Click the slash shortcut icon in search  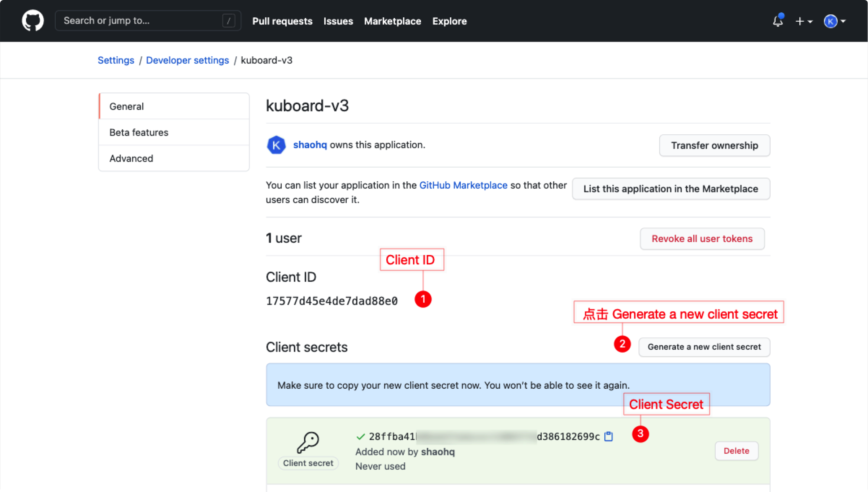point(229,21)
